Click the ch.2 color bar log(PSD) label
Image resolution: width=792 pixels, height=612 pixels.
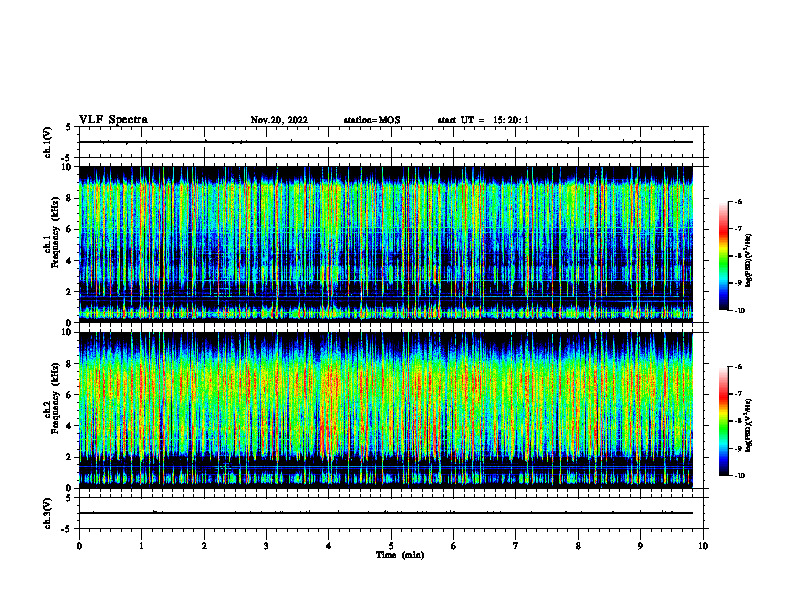(x=749, y=426)
